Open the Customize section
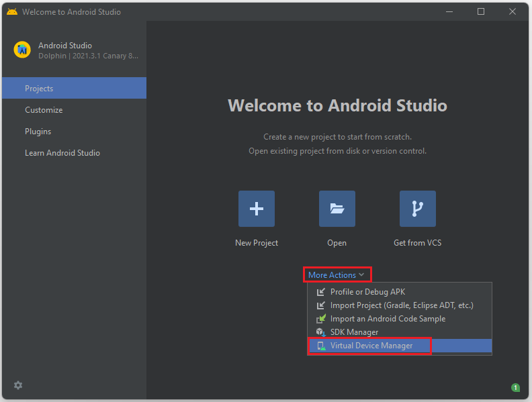This screenshot has height=402, width=532. [75, 110]
